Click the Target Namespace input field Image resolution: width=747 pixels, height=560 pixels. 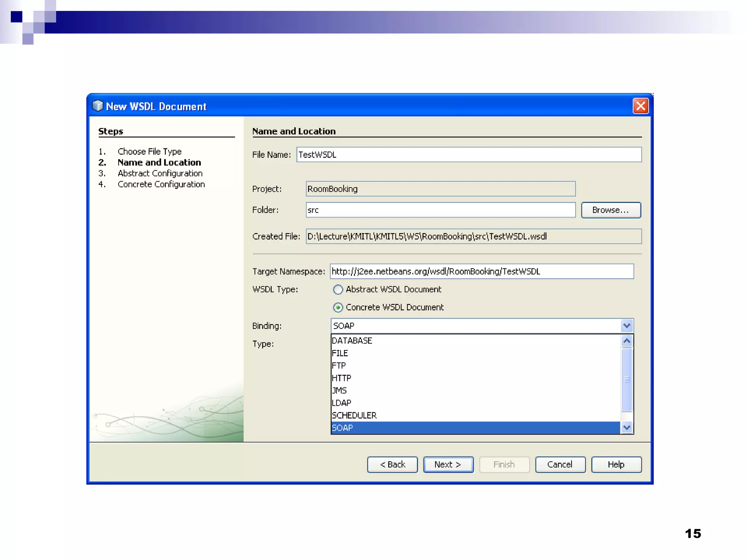[x=481, y=271]
